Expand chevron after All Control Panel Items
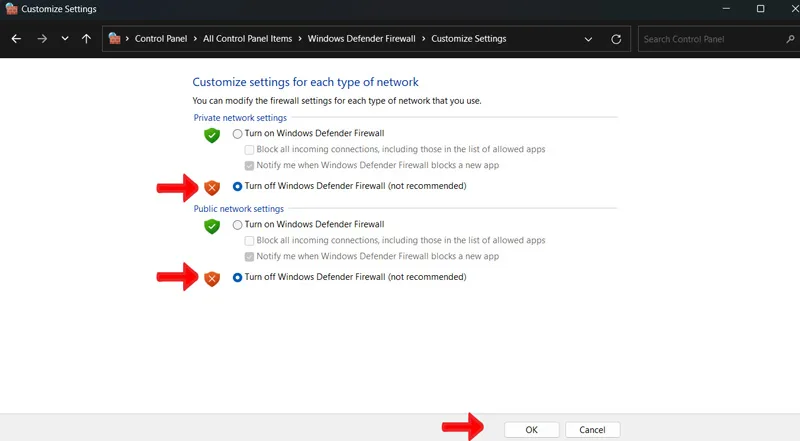The width and height of the screenshot is (800, 441). pos(300,39)
